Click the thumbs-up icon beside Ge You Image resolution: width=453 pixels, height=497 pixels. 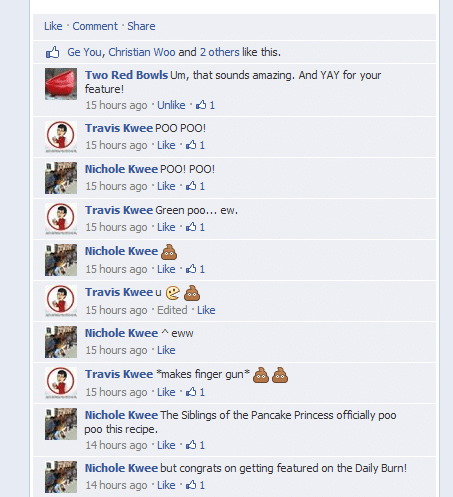(53, 52)
